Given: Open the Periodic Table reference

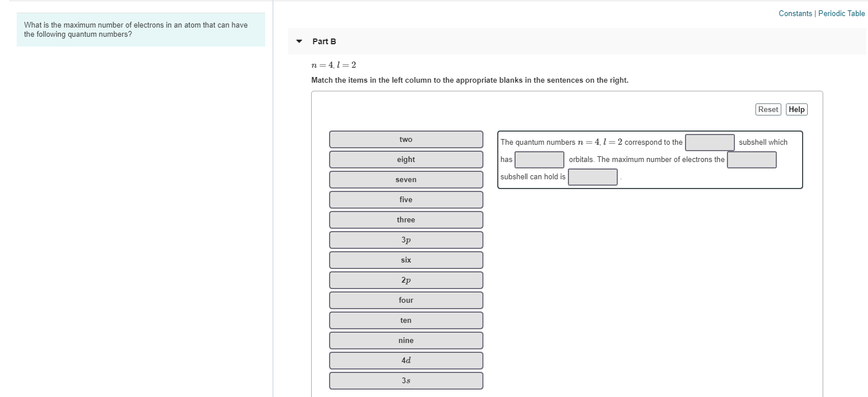Looking at the screenshot, I should point(840,13).
